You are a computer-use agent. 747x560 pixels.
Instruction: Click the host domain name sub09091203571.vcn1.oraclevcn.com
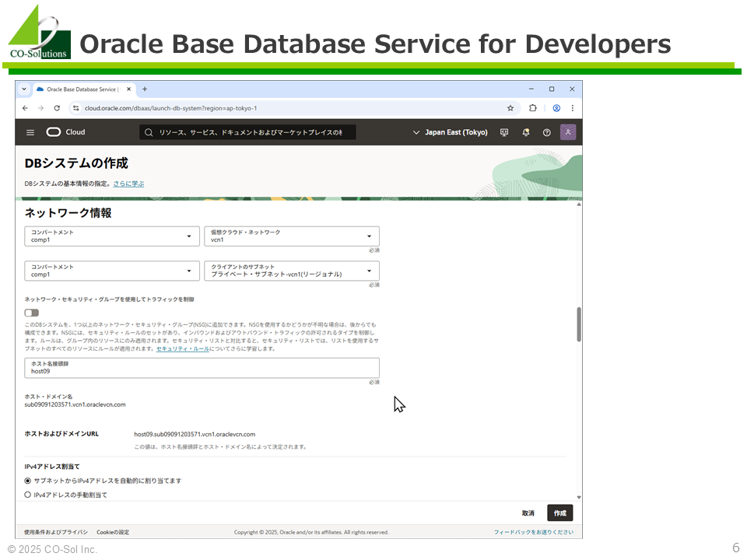tap(75, 404)
